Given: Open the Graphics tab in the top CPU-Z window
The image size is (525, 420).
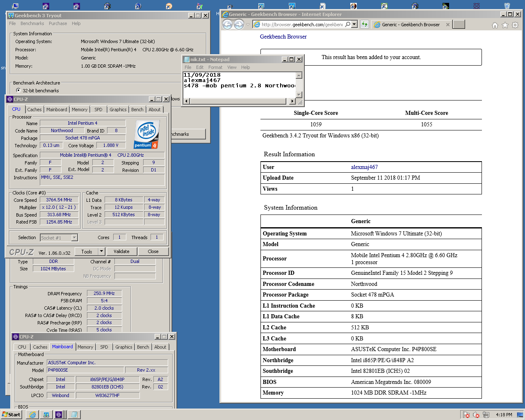Looking at the screenshot, I should [118, 110].
